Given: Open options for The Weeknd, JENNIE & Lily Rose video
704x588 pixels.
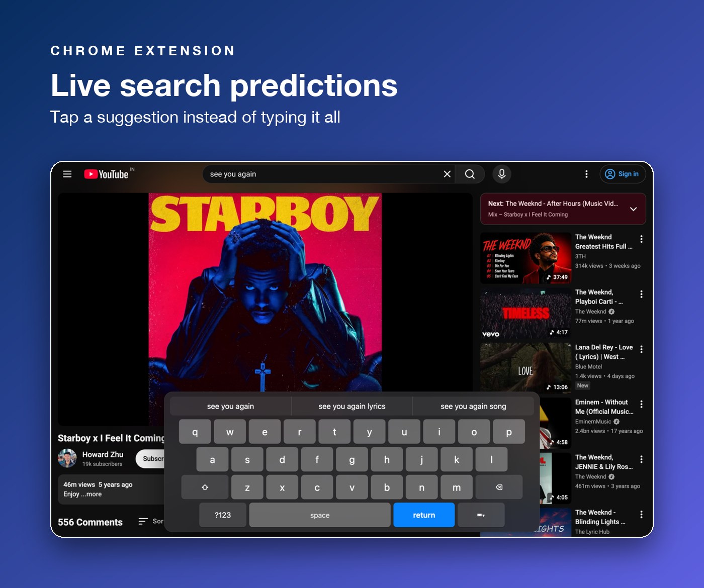Looking at the screenshot, I should coord(641,459).
